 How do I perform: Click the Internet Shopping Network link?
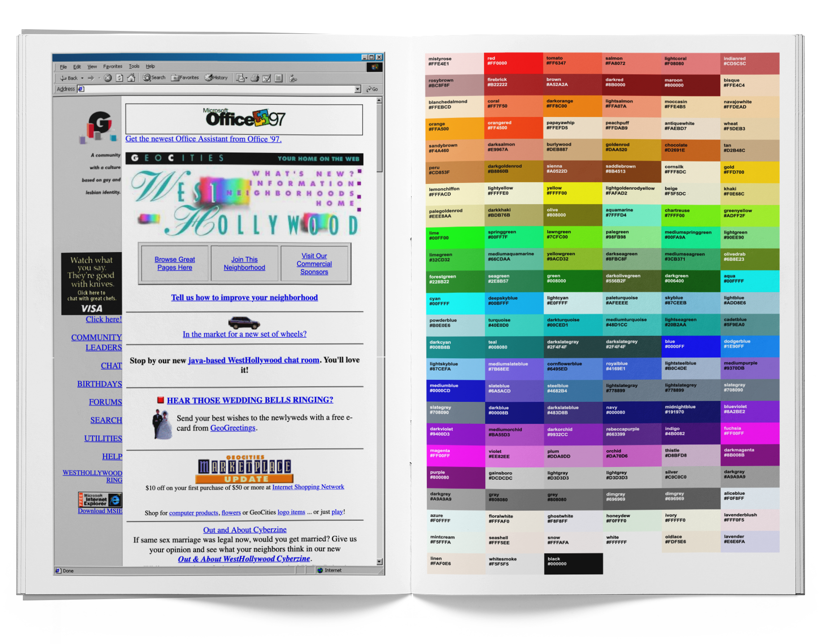(308, 487)
